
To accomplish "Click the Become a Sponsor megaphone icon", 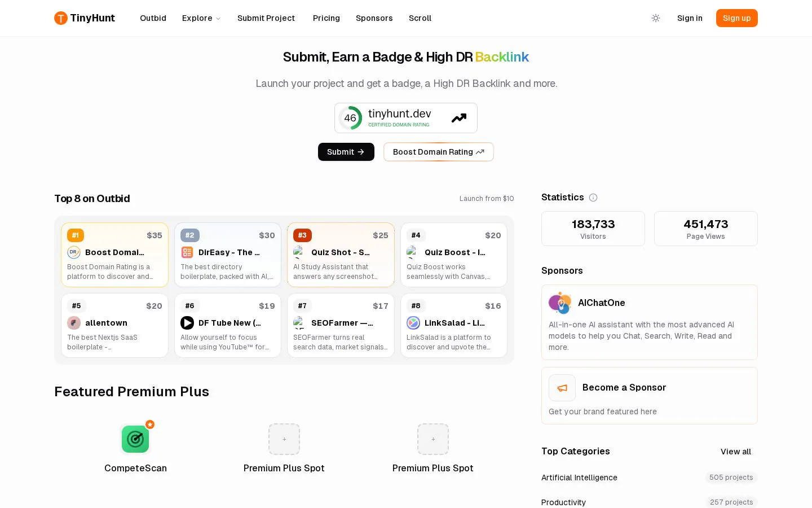I will tap(562, 388).
